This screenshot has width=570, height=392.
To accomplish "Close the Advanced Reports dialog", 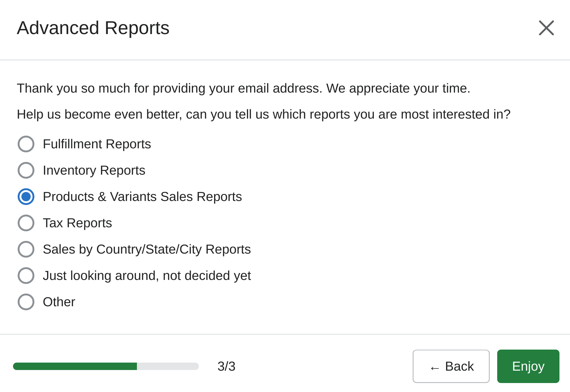I will point(546,28).
